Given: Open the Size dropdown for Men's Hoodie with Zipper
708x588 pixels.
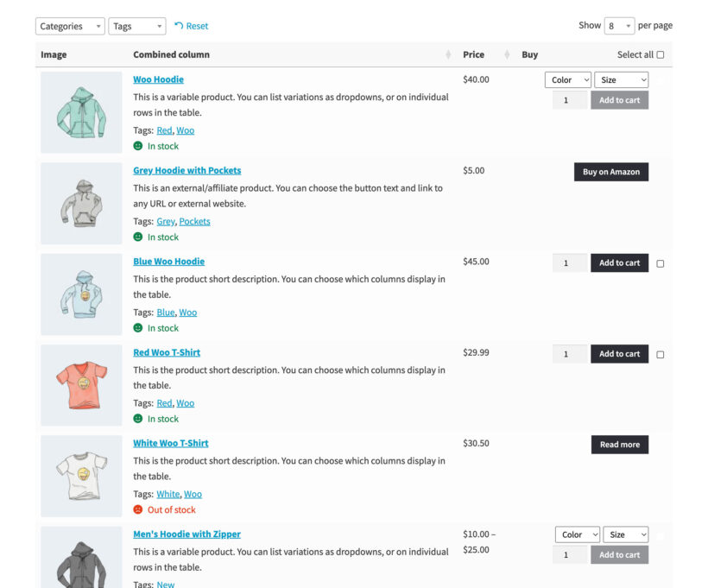Looking at the screenshot, I should click(624, 534).
